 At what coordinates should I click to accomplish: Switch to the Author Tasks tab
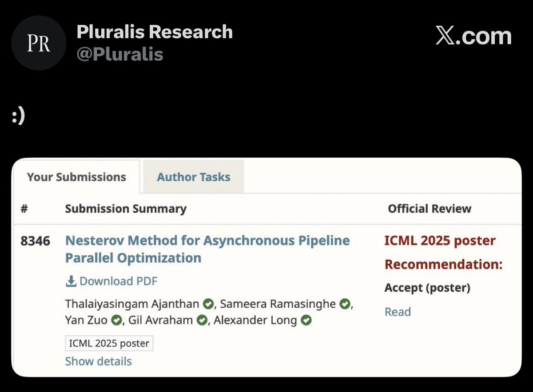coord(193,177)
